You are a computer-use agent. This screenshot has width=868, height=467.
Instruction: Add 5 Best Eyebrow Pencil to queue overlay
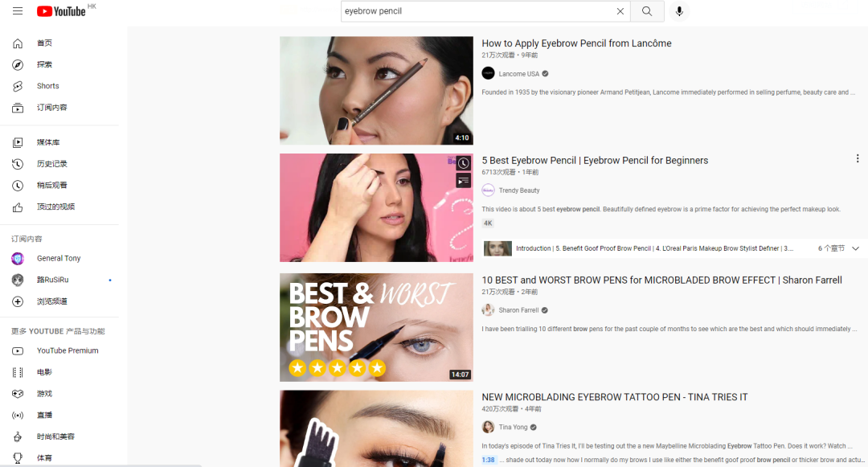[464, 181]
